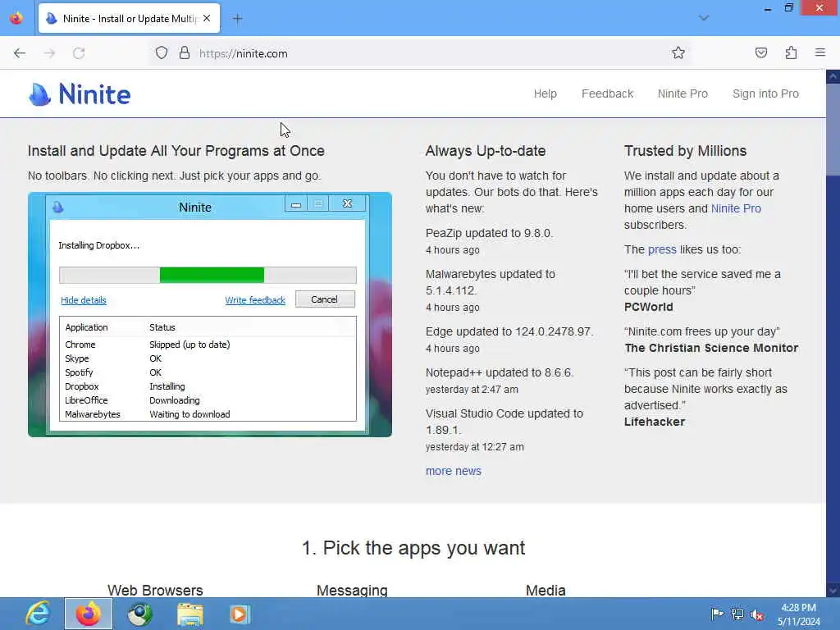Image resolution: width=840 pixels, height=630 pixels.
Task: Click Visual Studio Code updated to 1.89.1
Action: point(504,422)
